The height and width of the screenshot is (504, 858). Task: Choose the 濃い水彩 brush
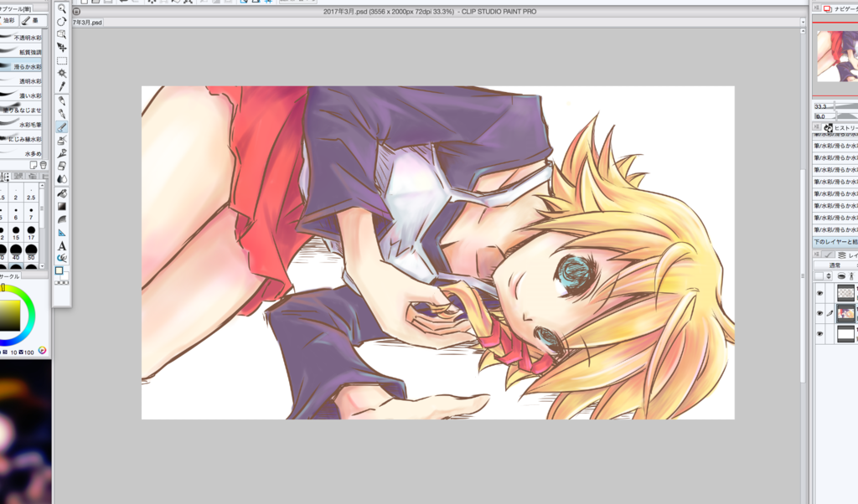pyautogui.click(x=21, y=95)
